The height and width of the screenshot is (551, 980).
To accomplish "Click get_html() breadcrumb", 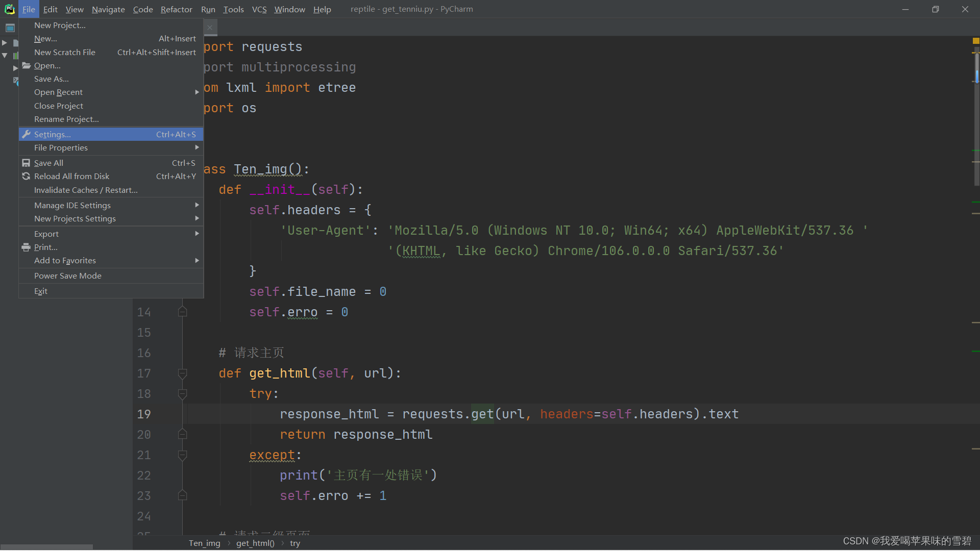I will [255, 543].
